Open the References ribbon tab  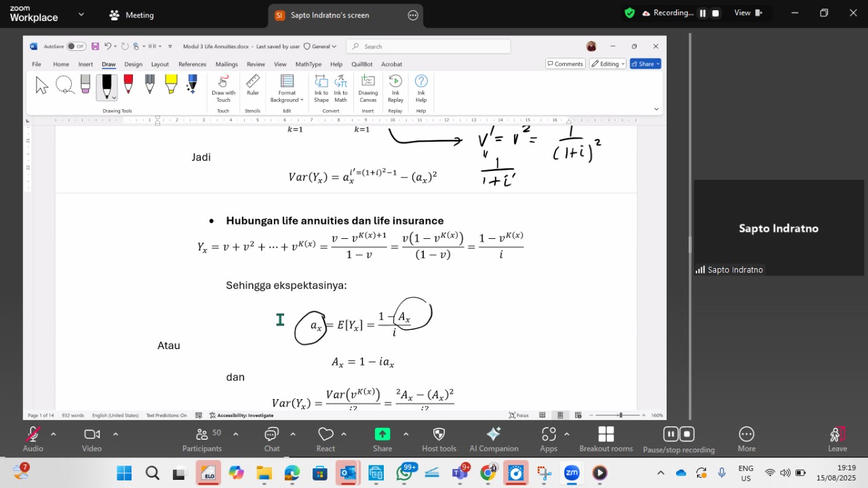(x=192, y=64)
